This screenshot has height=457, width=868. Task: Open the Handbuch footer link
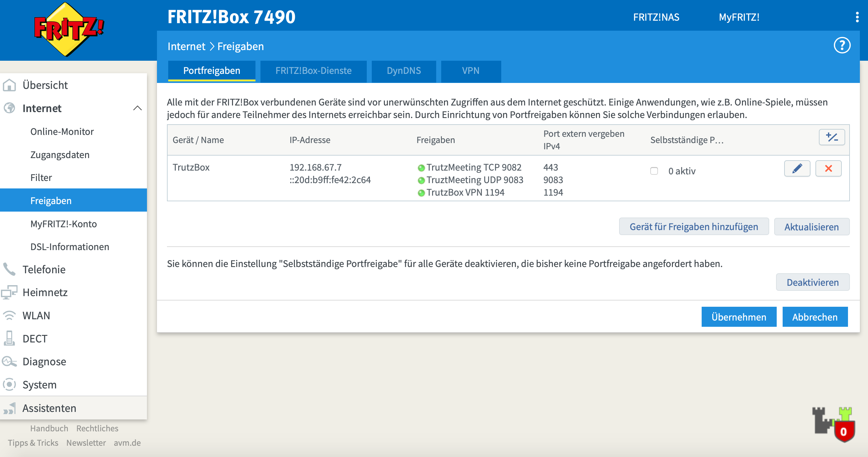[x=49, y=428]
